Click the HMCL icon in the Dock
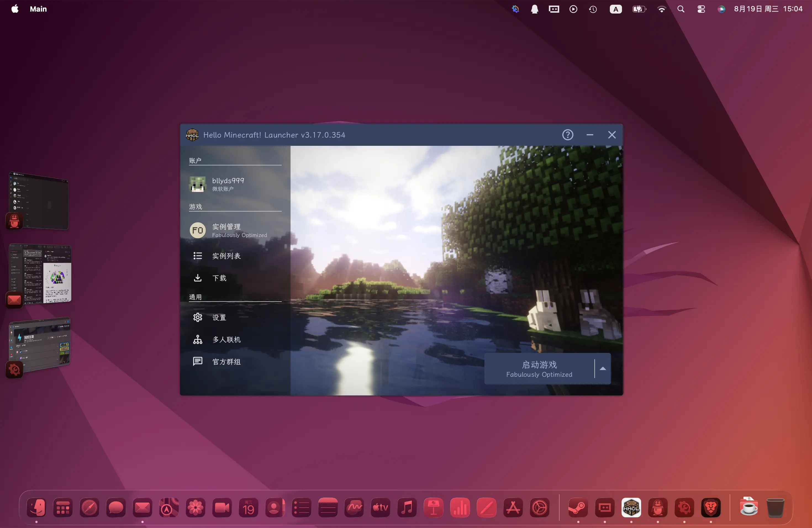 (631, 508)
